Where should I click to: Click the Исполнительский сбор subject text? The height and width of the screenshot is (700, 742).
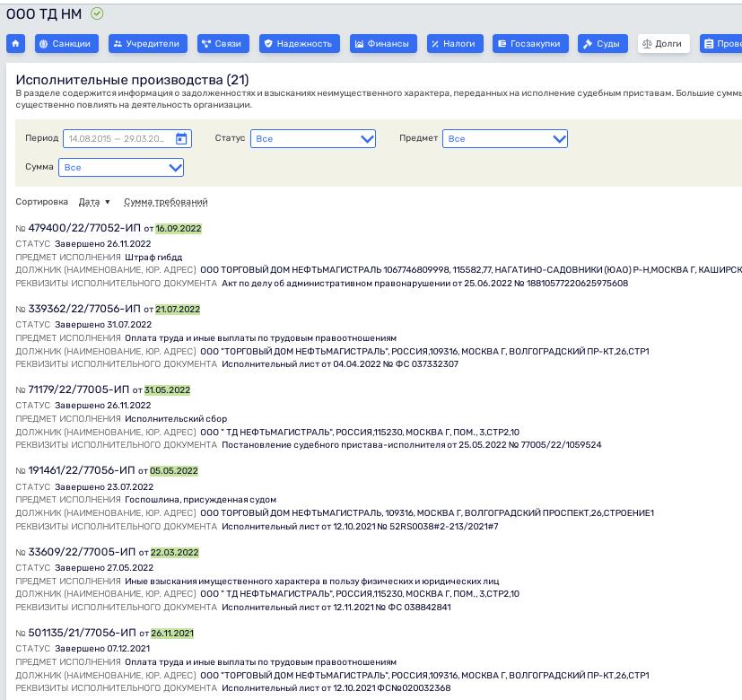(176, 419)
